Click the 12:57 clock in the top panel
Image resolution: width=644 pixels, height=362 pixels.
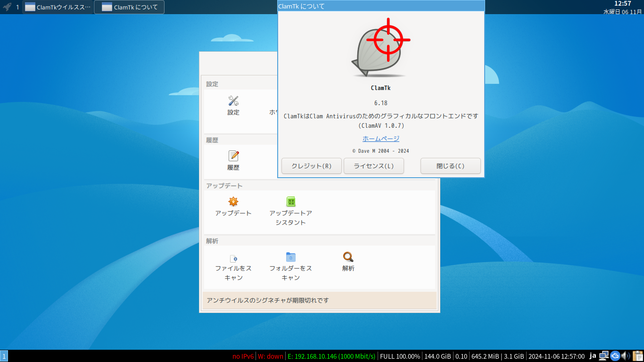click(623, 4)
